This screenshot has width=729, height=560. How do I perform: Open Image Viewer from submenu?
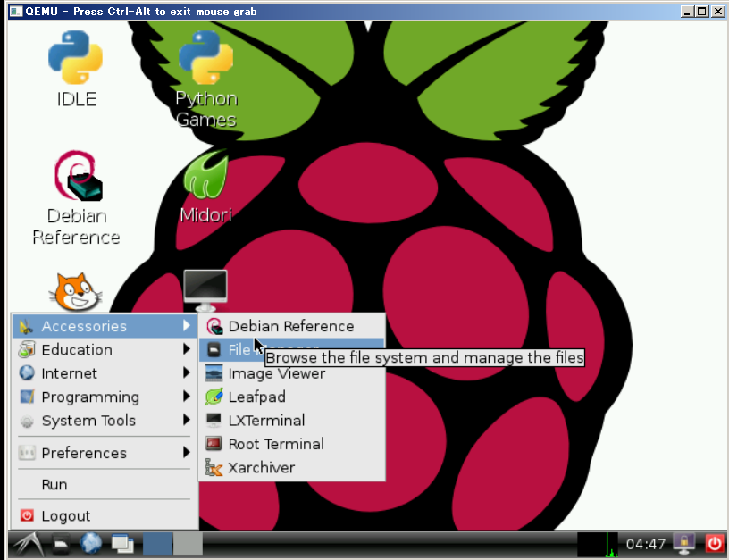click(x=292, y=373)
